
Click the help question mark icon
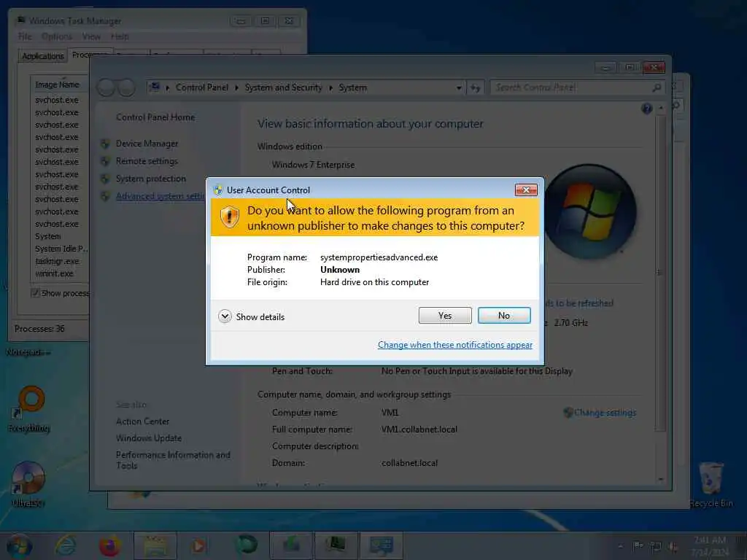[646, 109]
